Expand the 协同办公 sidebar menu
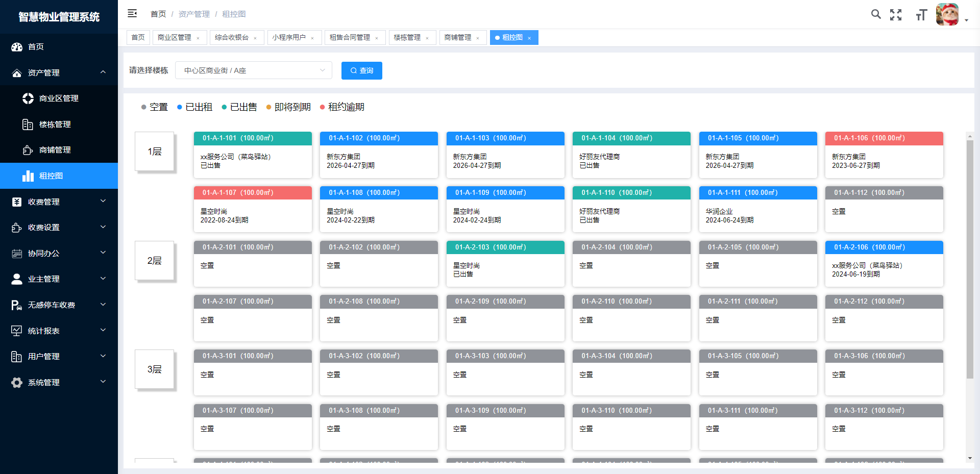The width and height of the screenshot is (980, 474). coord(103,253)
